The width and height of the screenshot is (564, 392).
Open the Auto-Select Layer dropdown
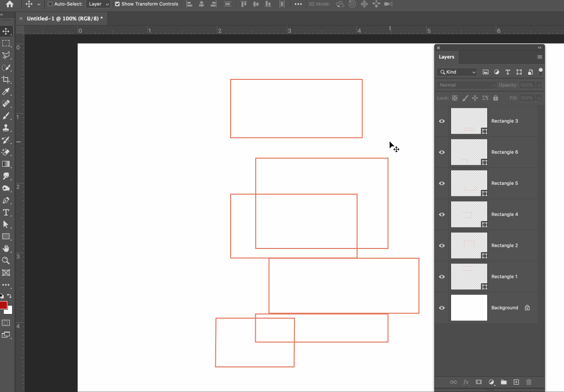pyautogui.click(x=99, y=4)
